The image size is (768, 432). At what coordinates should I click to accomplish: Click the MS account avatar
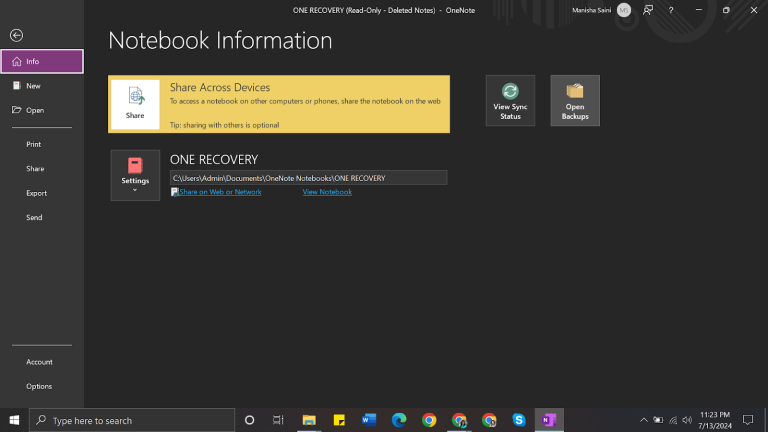point(624,10)
